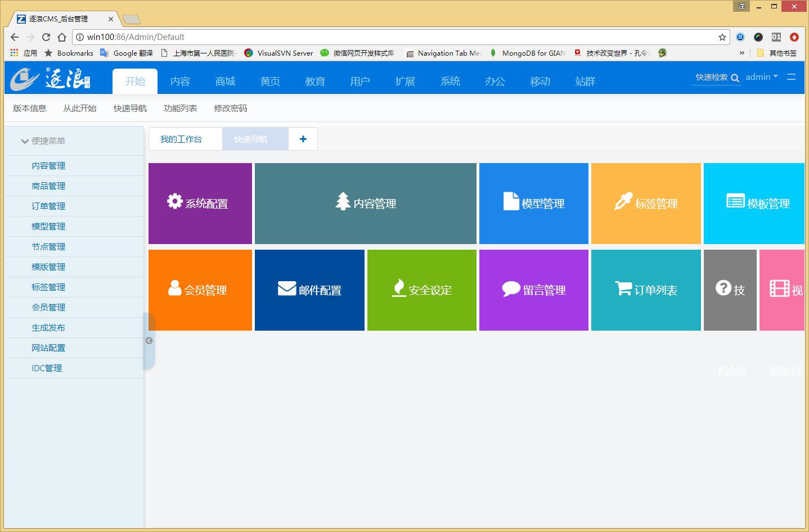The width and height of the screenshot is (809, 532).
Task: Select the 办公 main menu tab
Action: coord(495,82)
